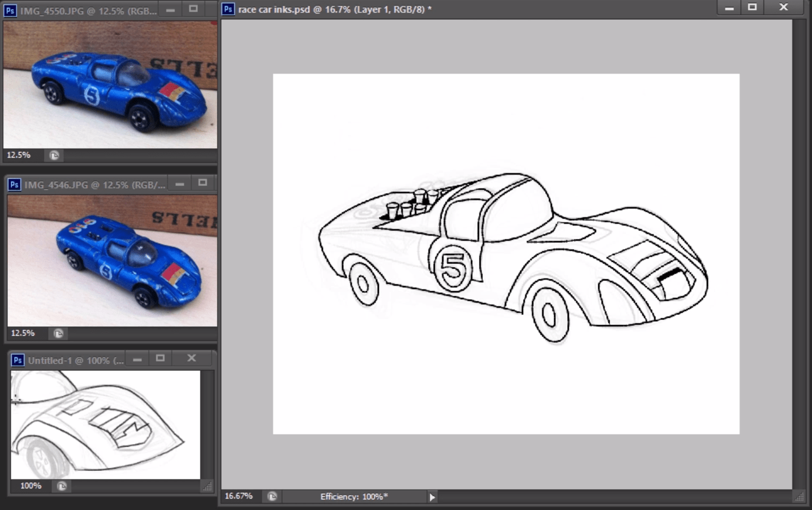Image resolution: width=812 pixels, height=510 pixels.
Task: Click status icon in IMG_4546.JPG status bar
Action: (58, 334)
